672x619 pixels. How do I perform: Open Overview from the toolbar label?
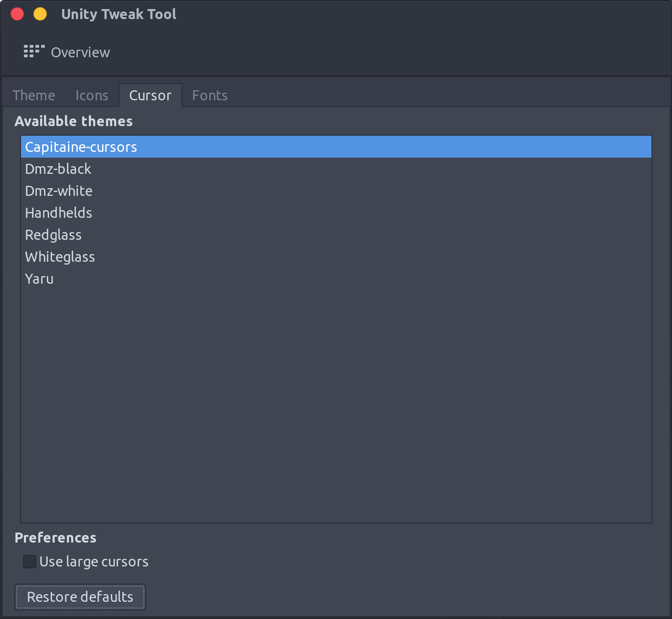[x=80, y=52]
